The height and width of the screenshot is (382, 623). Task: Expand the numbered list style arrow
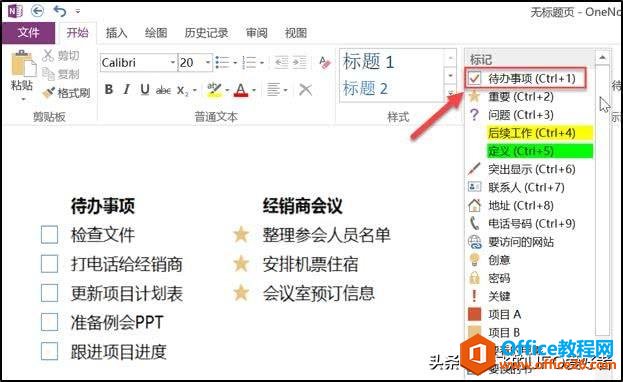(x=262, y=63)
